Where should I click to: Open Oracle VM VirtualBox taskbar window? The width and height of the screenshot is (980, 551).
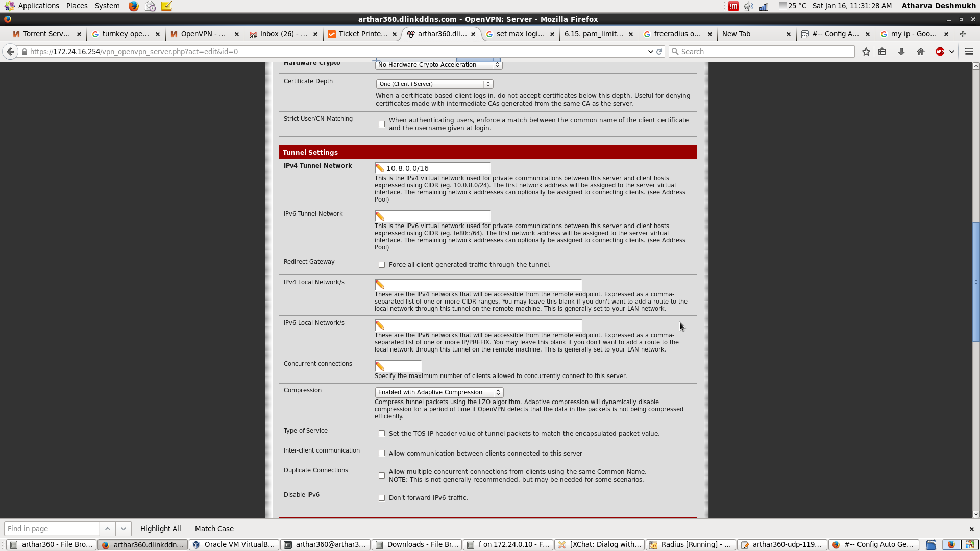point(234,545)
